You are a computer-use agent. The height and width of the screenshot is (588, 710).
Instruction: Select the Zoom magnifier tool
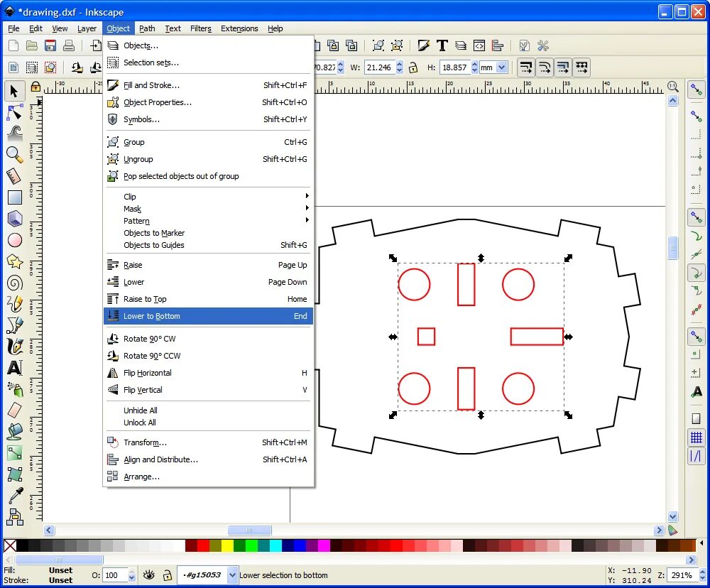point(14,155)
